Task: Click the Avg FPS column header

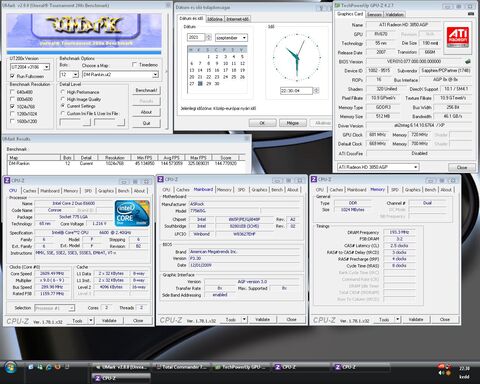Action: [172, 158]
